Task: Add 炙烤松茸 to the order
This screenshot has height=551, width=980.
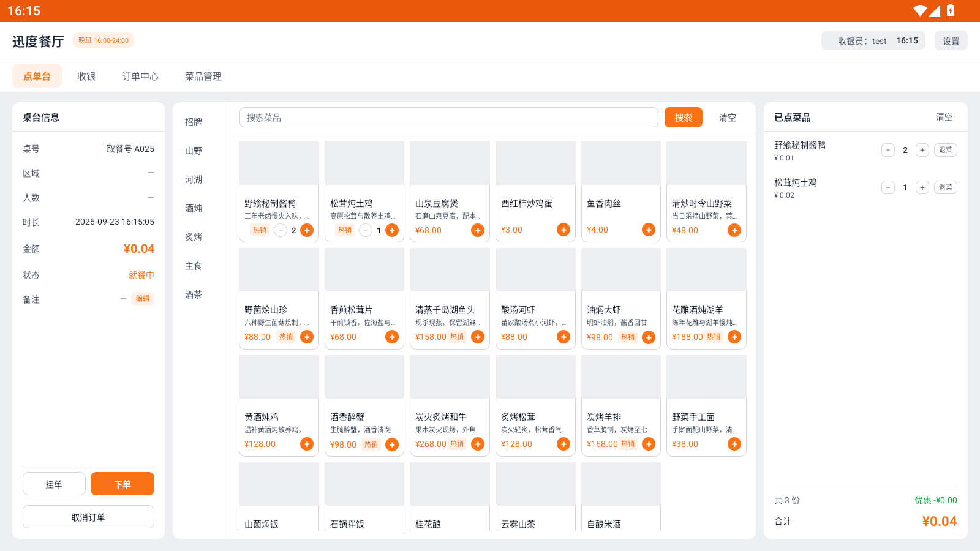Action: pos(563,444)
